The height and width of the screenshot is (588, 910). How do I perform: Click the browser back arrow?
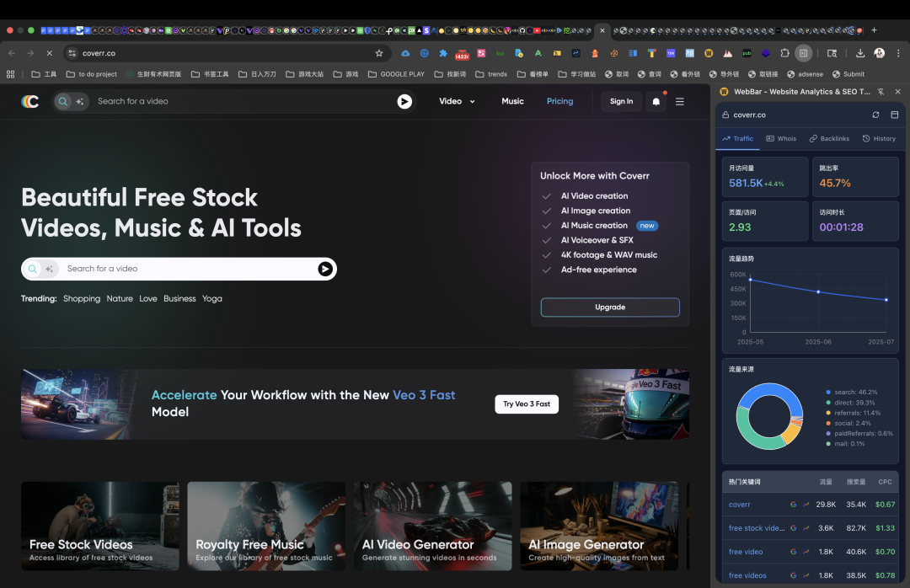pos(12,53)
